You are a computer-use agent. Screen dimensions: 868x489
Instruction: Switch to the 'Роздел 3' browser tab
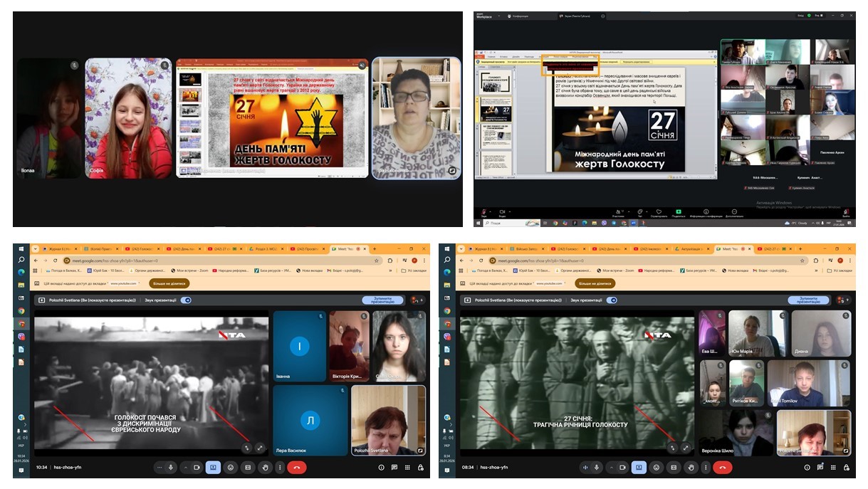(x=266, y=249)
